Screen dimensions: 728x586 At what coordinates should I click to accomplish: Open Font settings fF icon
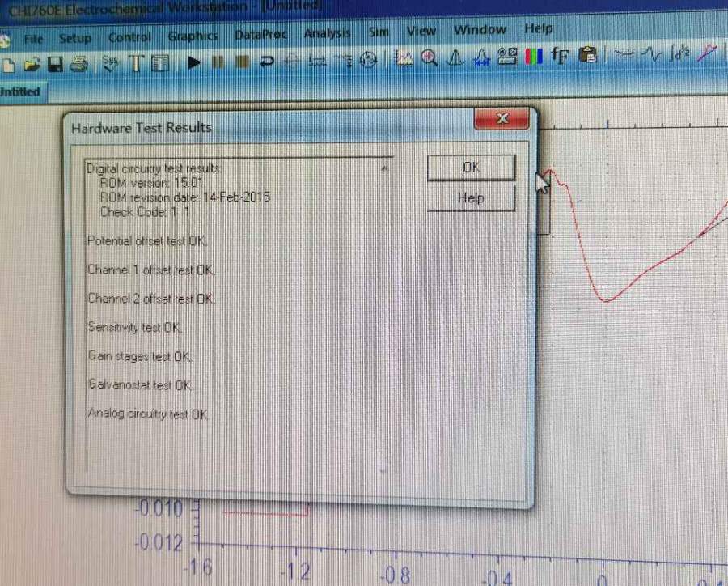tap(560, 56)
